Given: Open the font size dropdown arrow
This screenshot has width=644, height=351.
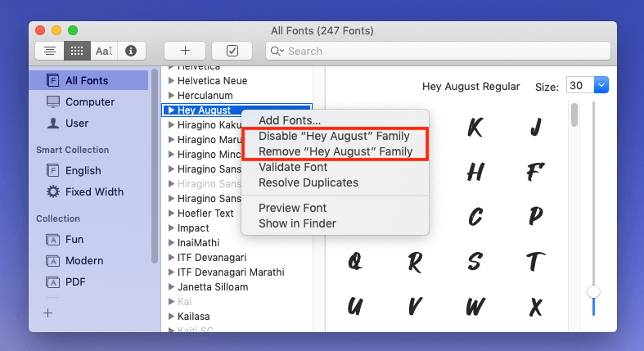Looking at the screenshot, I should click(601, 85).
